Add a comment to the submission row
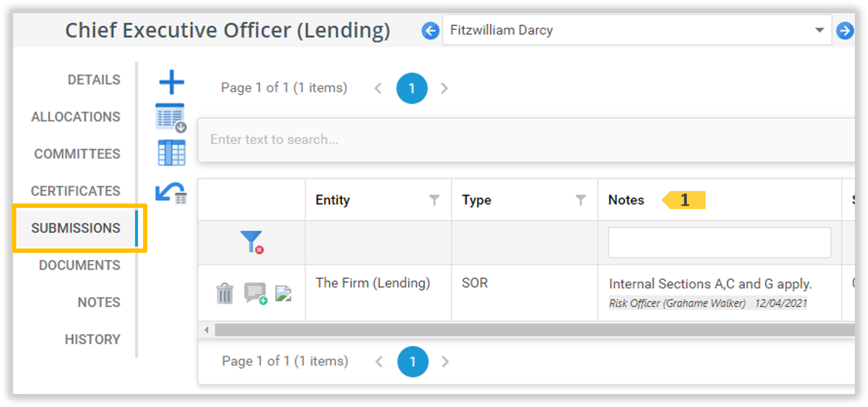868x407 pixels. 255,293
